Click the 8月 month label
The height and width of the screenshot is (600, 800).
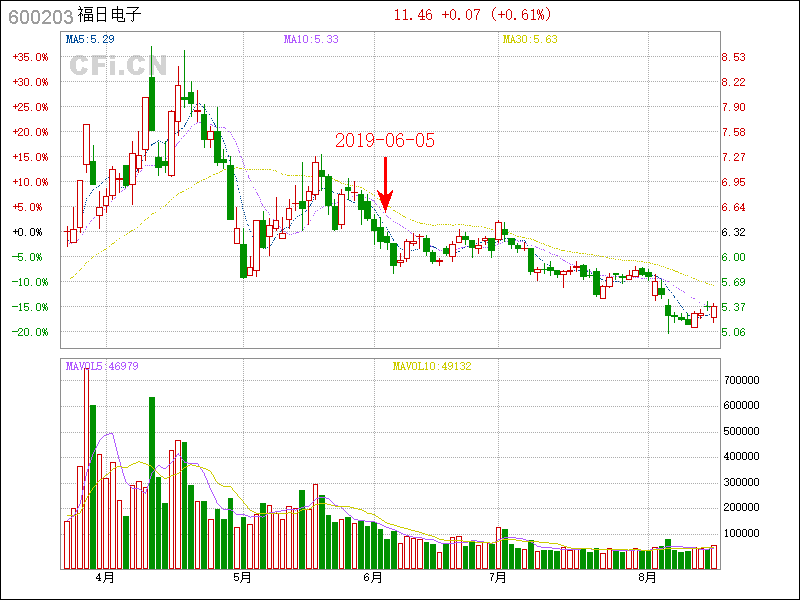647,578
